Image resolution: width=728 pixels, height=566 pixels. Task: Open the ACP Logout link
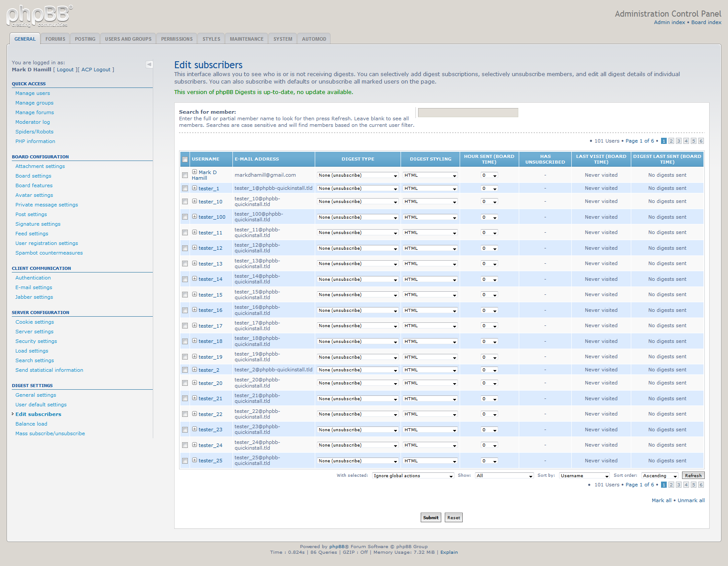click(x=96, y=70)
